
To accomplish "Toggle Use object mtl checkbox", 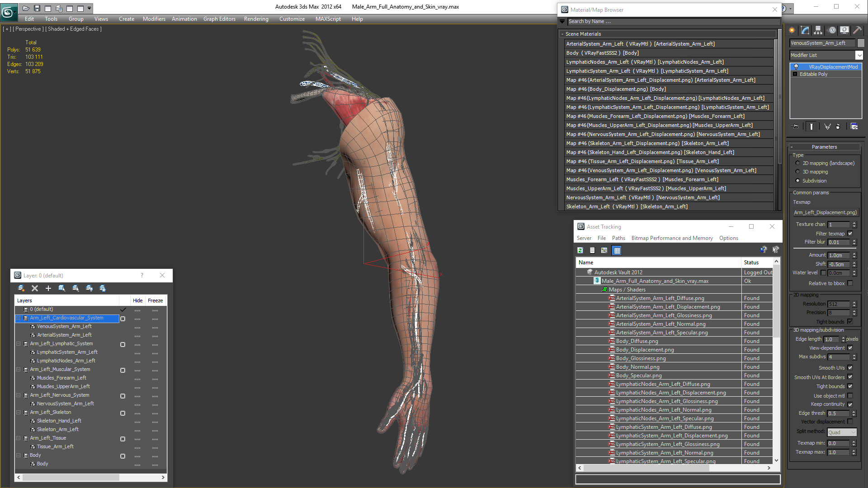I will point(850,396).
